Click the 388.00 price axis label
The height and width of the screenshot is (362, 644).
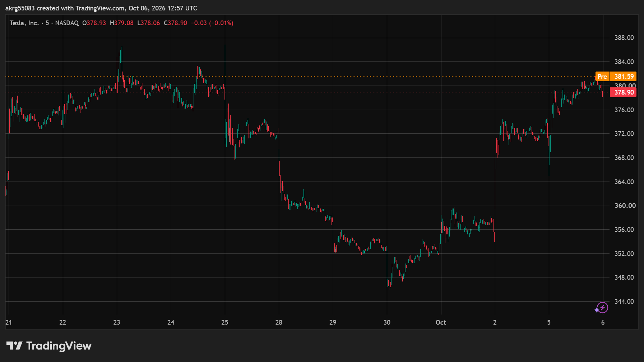[x=624, y=38]
